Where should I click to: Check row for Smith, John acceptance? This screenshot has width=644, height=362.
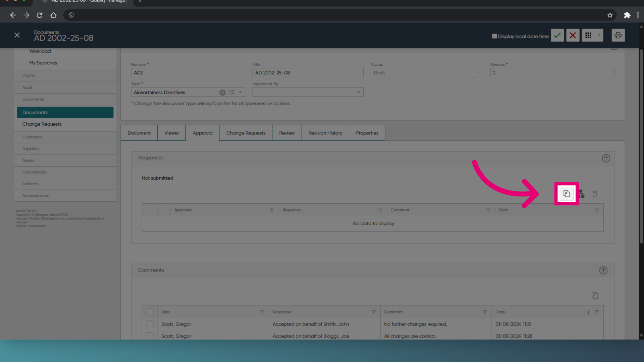click(x=150, y=324)
